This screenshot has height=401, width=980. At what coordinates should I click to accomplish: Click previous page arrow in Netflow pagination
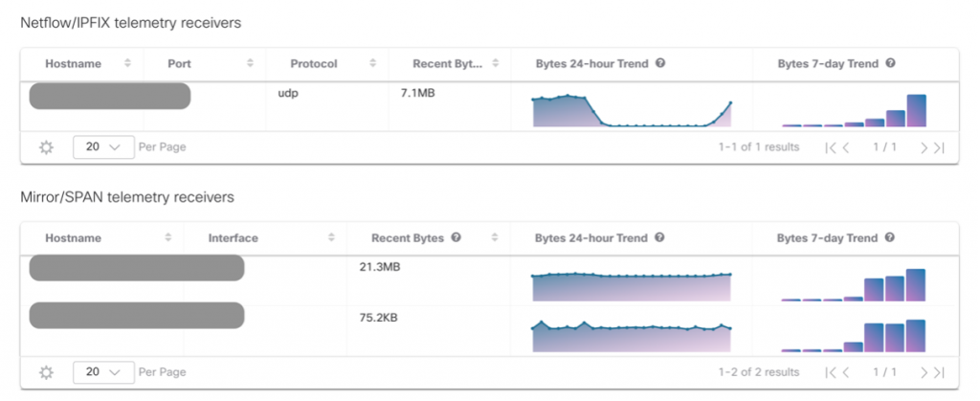click(846, 147)
